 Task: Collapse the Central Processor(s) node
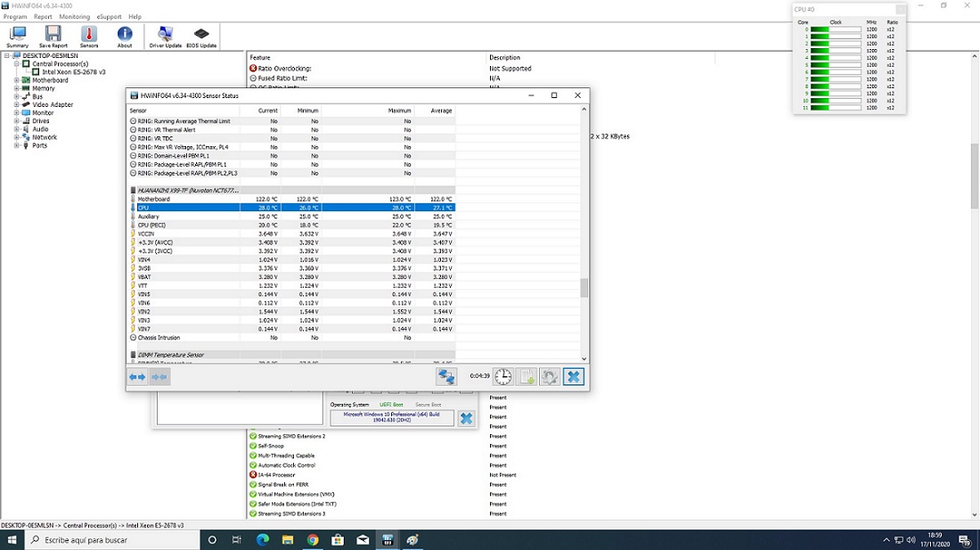point(16,64)
